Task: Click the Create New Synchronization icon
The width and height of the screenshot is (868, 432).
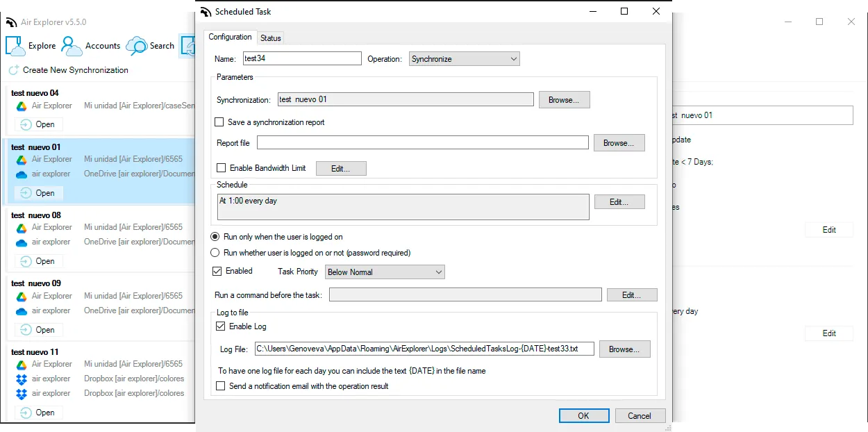Action: click(13, 70)
